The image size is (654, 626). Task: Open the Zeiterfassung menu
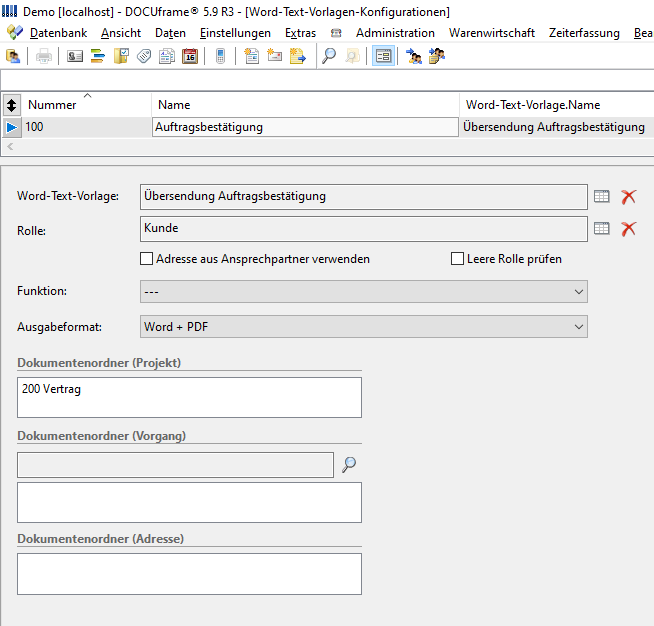(584, 33)
